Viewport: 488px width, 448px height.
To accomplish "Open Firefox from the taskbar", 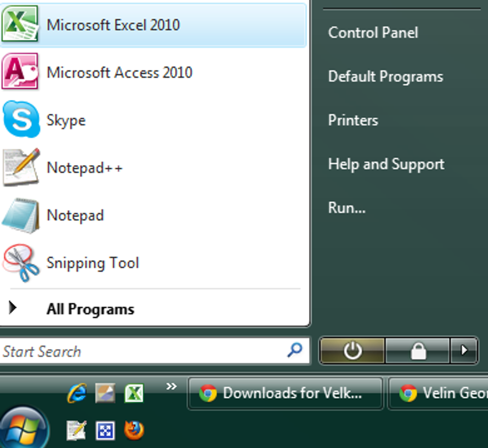I will click(x=133, y=430).
